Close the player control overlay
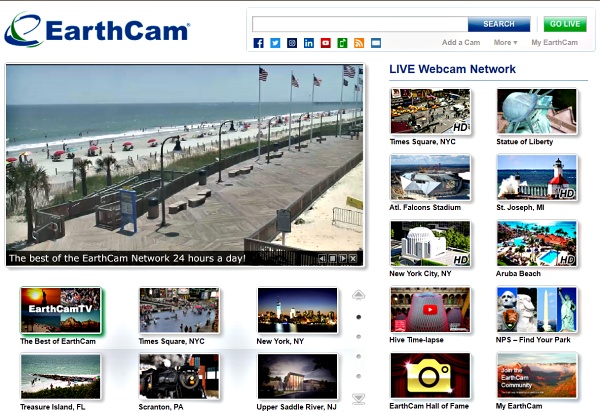Screen dimensions: 600x412 point(353,259)
